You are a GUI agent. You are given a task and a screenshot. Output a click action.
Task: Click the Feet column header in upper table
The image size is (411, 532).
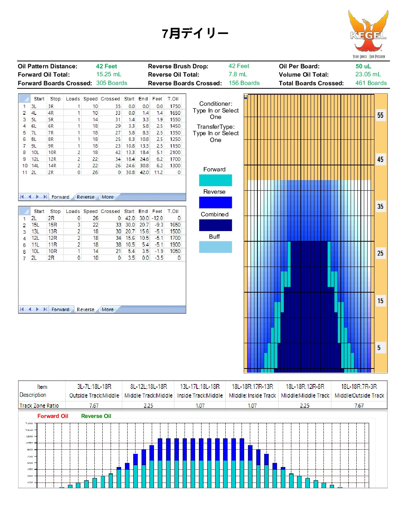click(x=157, y=99)
